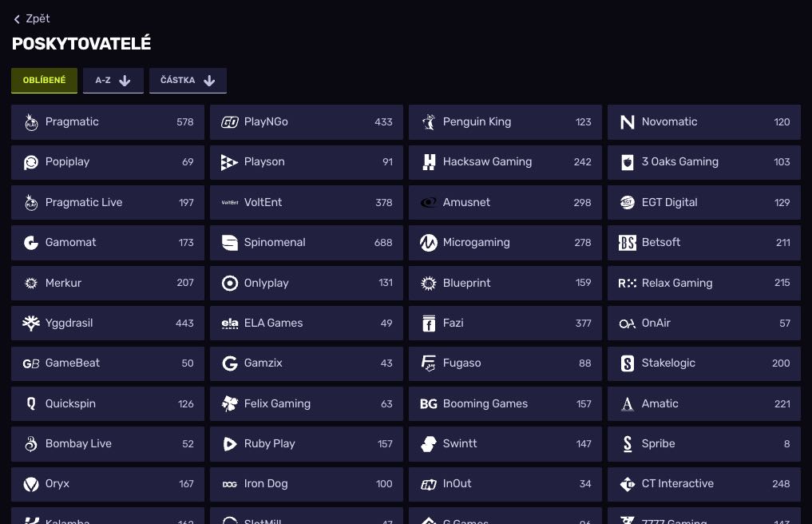This screenshot has height=524, width=812.
Task: Sort providers by A-Z
Action: (x=113, y=81)
